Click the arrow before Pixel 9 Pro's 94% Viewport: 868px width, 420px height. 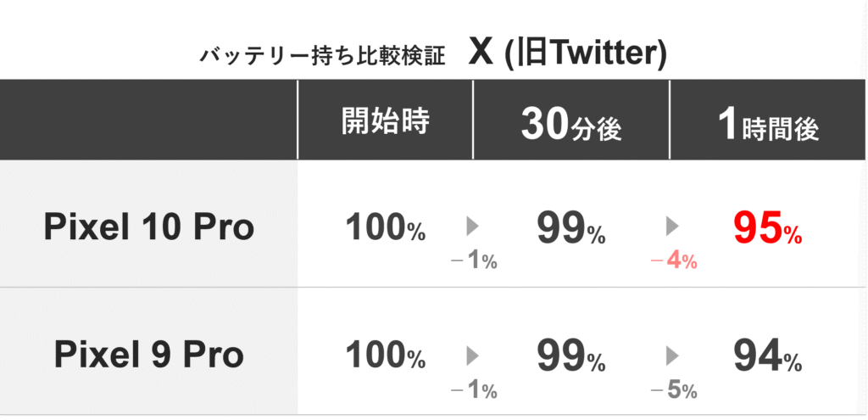coord(673,356)
